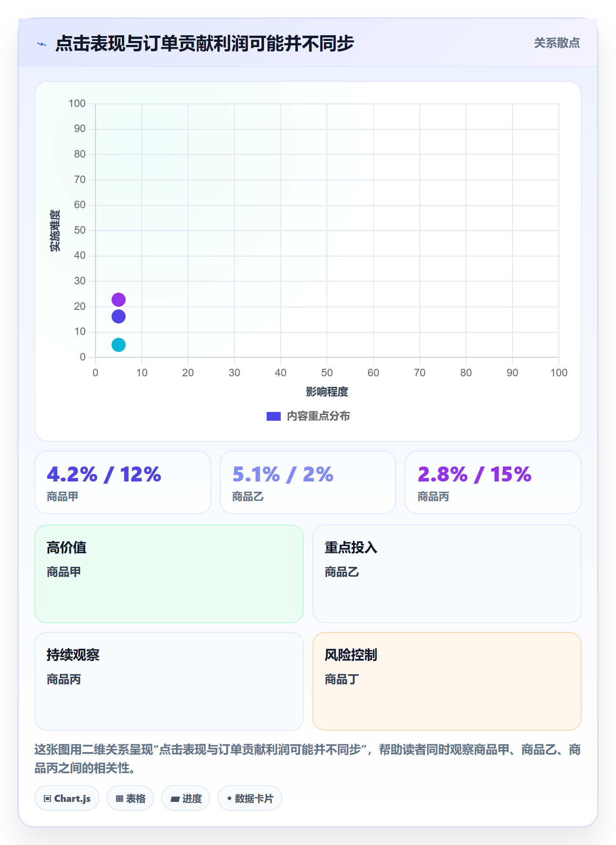Image resolution: width=616 pixels, height=845 pixels.
Task: Click the description paragraph starting 这张图用二维关系
Action: (x=308, y=759)
